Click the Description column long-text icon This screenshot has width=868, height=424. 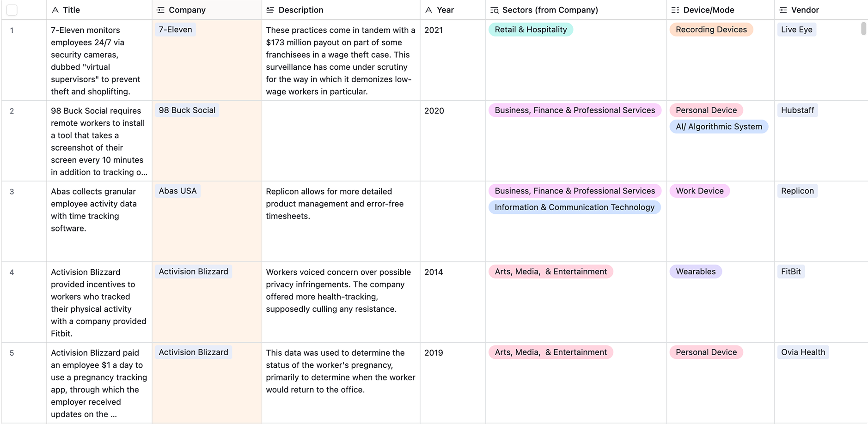(270, 10)
